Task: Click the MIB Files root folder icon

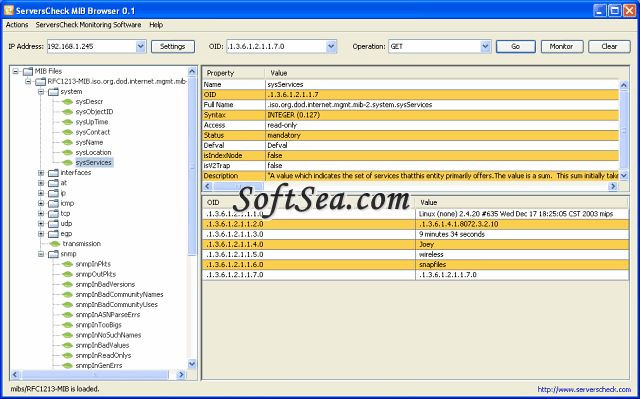Action: pos(28,71)
